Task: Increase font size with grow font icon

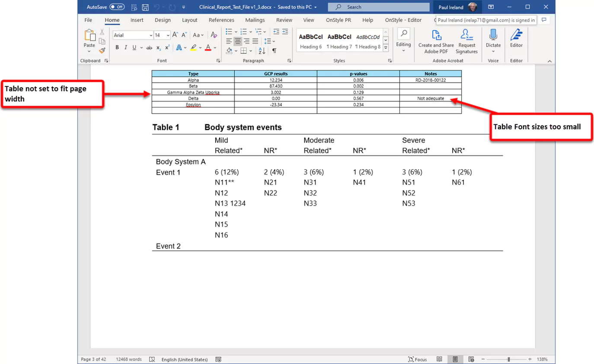Action: pyautogui.click(x=175, y=35)
